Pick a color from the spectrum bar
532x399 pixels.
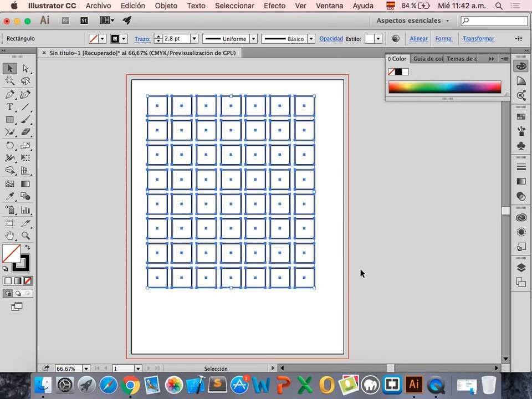click(445, 87)
